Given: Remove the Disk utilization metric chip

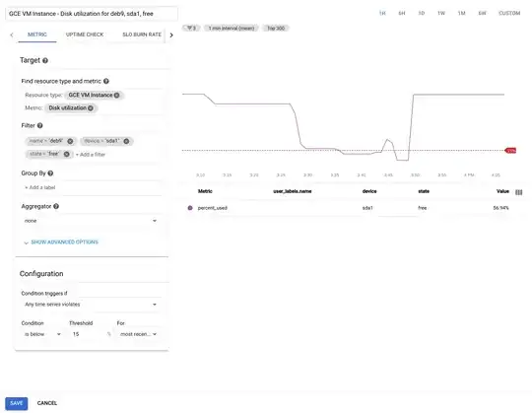Looking at the screenshot, I should tap(91, 107).
